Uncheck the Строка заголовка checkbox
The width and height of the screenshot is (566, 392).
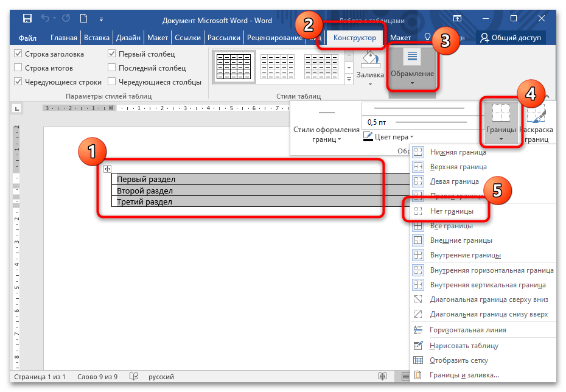[18, 54]
